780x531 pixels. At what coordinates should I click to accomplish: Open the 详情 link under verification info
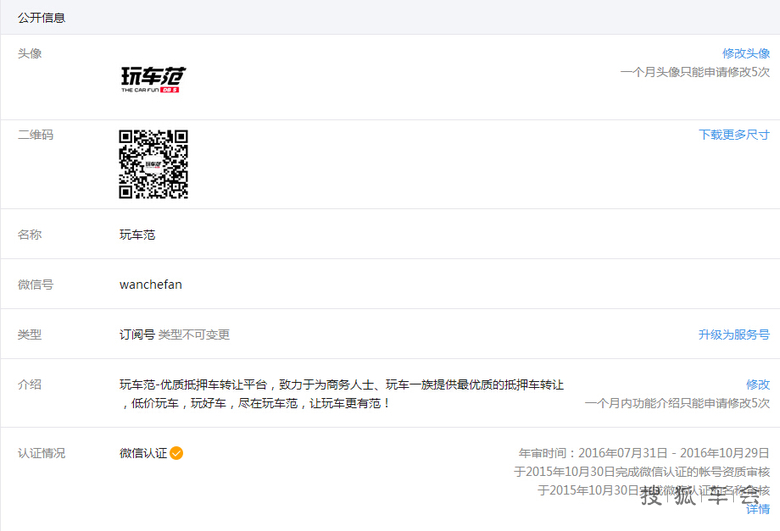click(758, 509)
